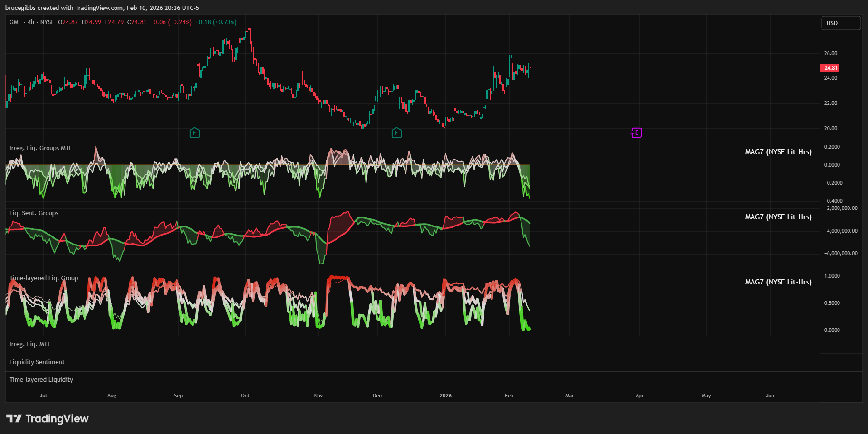868x434 pixels.
Task: Click the TradingView logo at bottom left
Action: 48,418
